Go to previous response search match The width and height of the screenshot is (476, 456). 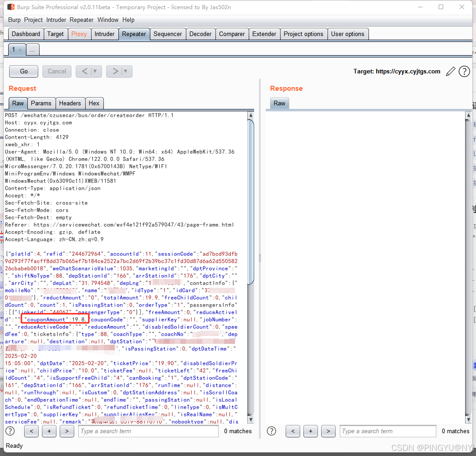coord(293,431)
